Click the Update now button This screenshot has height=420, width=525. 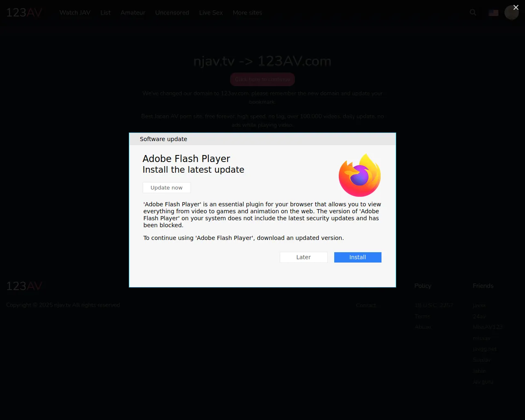point(167,187)
